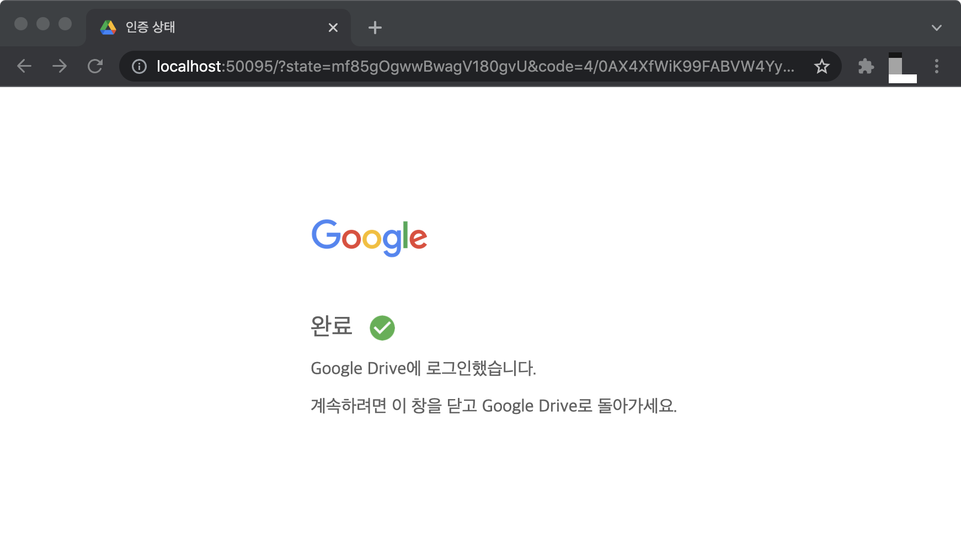Viewport: 961px width, 560px height.
Task: Open the Extensions puzzle-piece menu
Action: click(866, 66)
